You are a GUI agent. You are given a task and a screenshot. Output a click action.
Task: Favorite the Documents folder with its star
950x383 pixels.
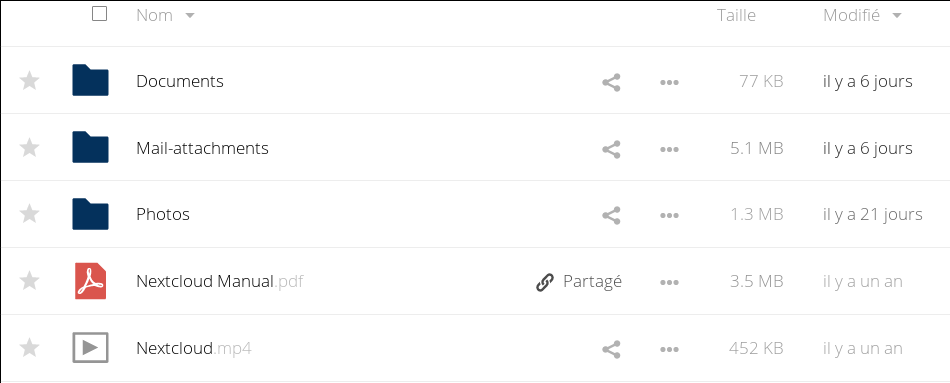click(30, 81)
